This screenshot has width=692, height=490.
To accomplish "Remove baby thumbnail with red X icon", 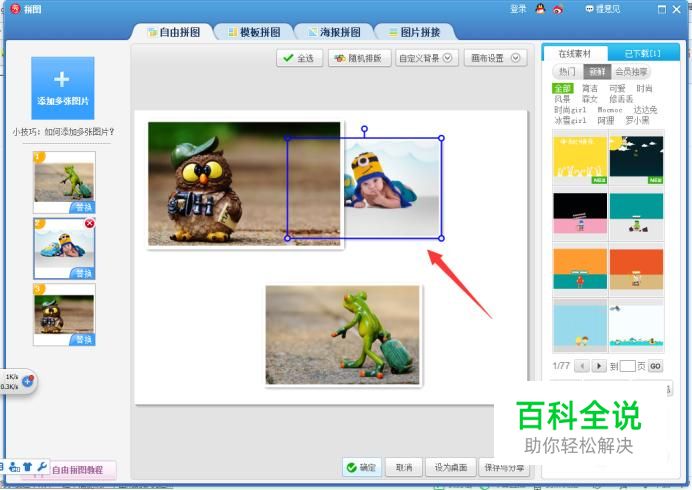I will pyautogui.click(x=90, y=223).
